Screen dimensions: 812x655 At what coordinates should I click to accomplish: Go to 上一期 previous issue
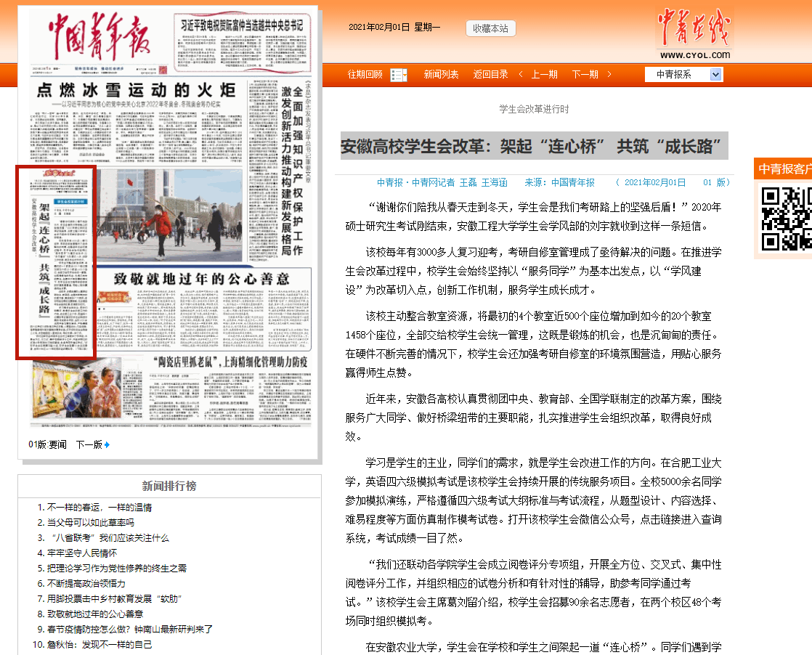coord(544,74)
